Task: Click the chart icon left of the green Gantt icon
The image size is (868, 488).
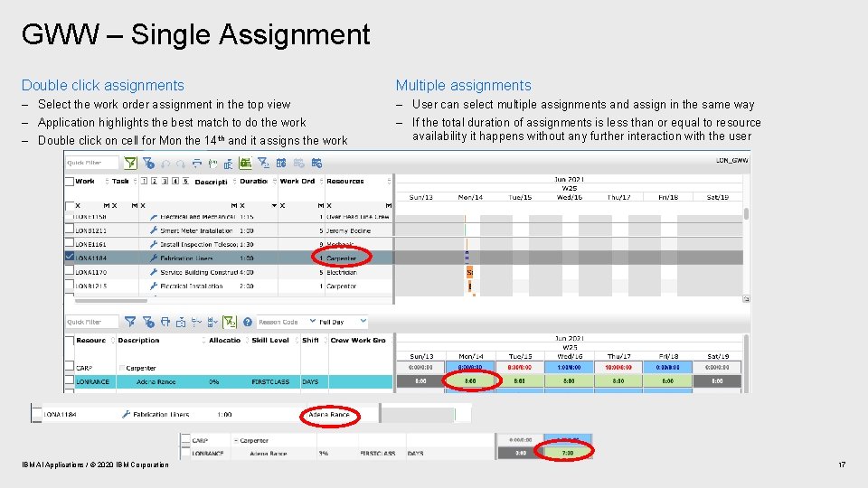Action: pyautogui.click(x=228, y=164)
